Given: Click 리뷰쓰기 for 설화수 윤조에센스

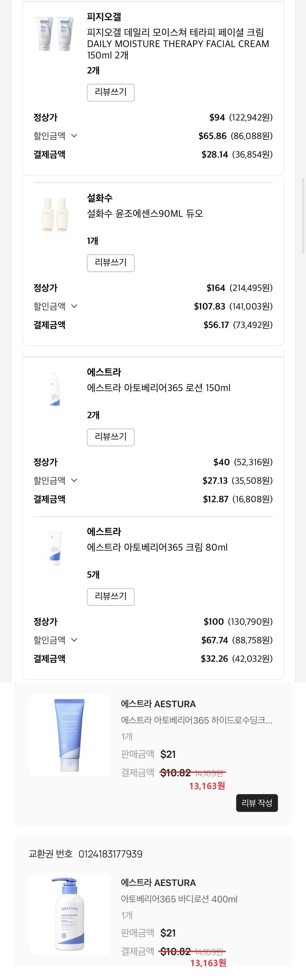Looking at the screenshot, I should coord(111,263).
